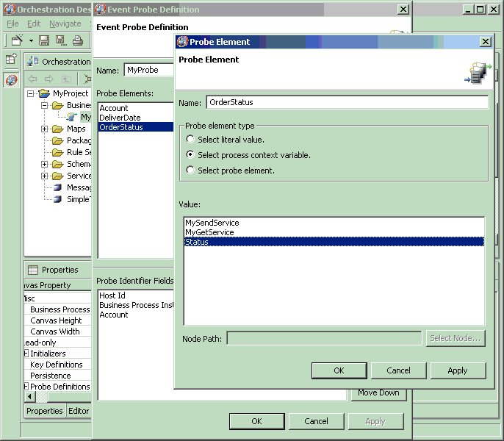Click the Properties panel table icon
504x441 pixels.
coord(33,270)
